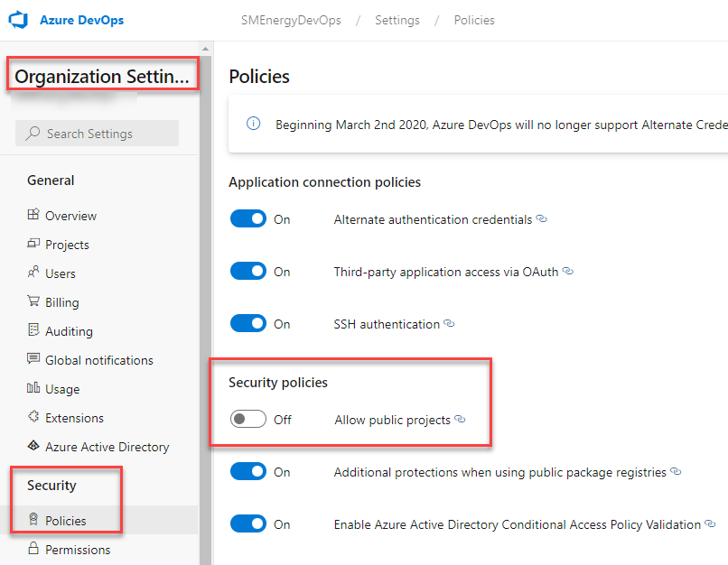Open Global notifications settings
Image resolution: width=728 pixels, height=565 pixels.
[98, 360]
